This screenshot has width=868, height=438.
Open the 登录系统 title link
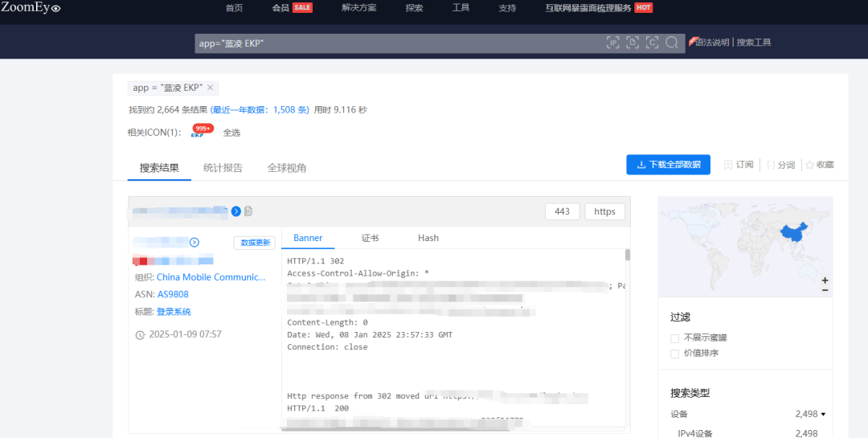tap(174, 312)
